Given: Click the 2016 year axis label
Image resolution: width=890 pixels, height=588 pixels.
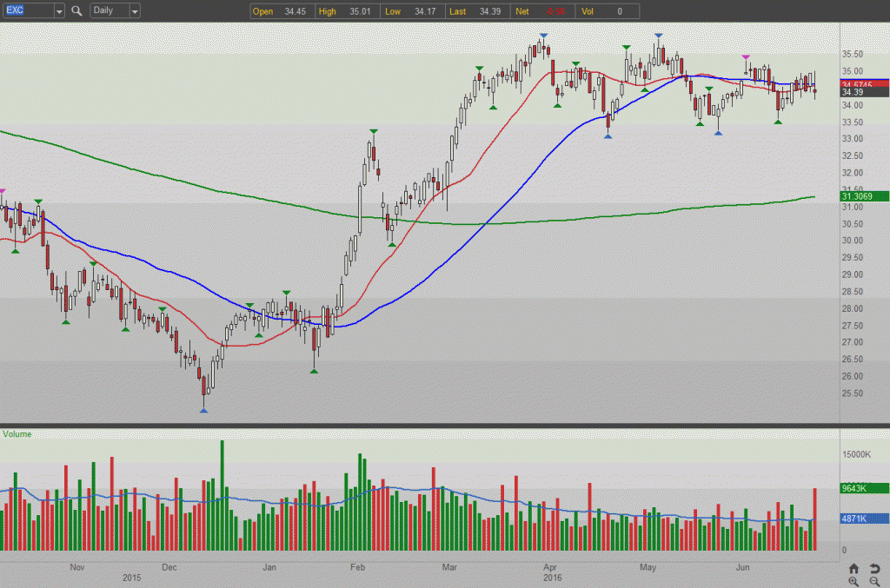Looking at the screenshot, I should click(x=552, y=578).
